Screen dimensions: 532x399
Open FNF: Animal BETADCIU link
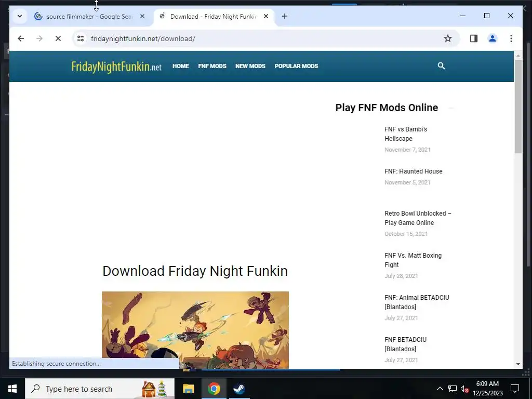pyautogui.click(x=417, y=302)
